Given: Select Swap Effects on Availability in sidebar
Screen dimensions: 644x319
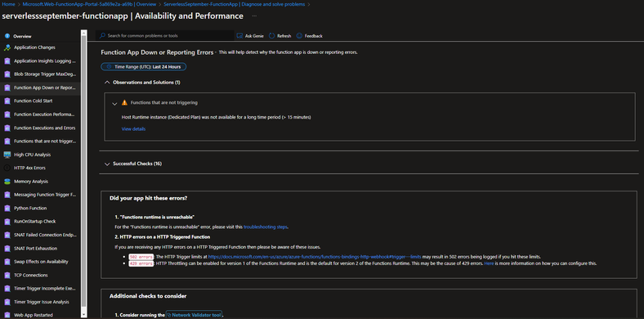Looking at the screenshot, I should pyautogui.click(x=41, y=262).
